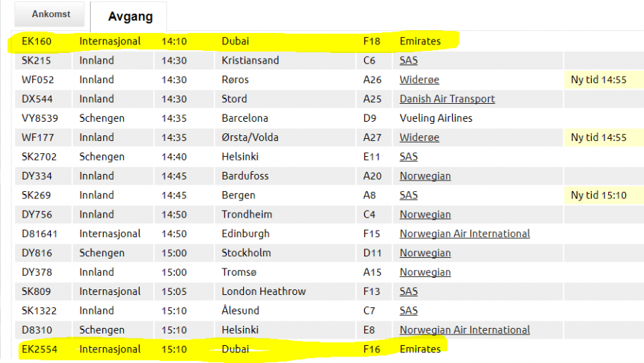Click SAS link for London Heathrow flight
Screen dimensions: 644x363
coord(409,292)
